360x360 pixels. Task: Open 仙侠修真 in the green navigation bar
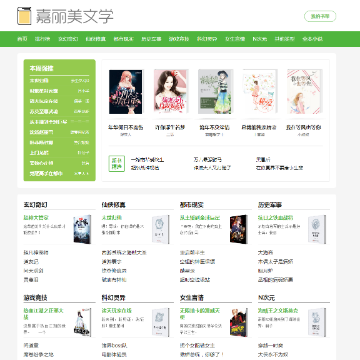click(x=96, y=39)
